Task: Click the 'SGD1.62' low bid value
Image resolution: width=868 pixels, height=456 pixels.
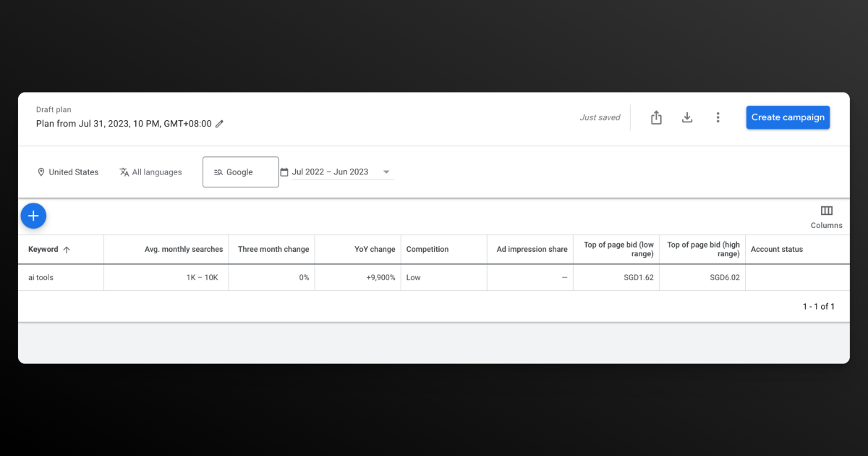Action: (x=638, y=278)
